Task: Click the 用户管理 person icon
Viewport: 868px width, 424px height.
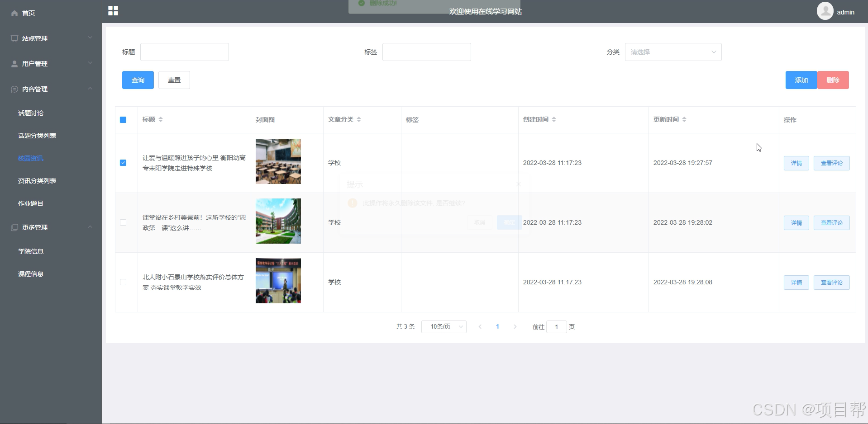Action: [14, 64]
